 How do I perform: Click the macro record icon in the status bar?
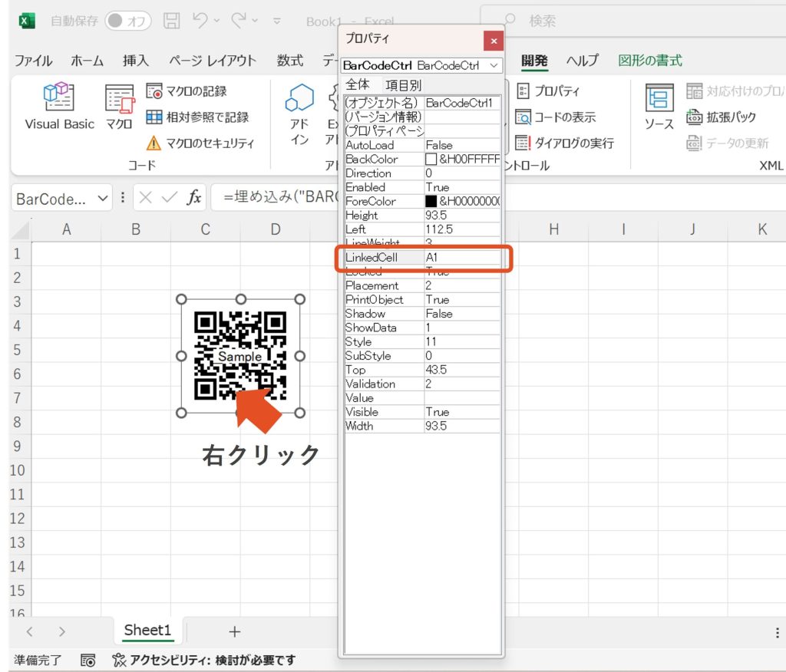pyautogui.click(x=88, y=660)
